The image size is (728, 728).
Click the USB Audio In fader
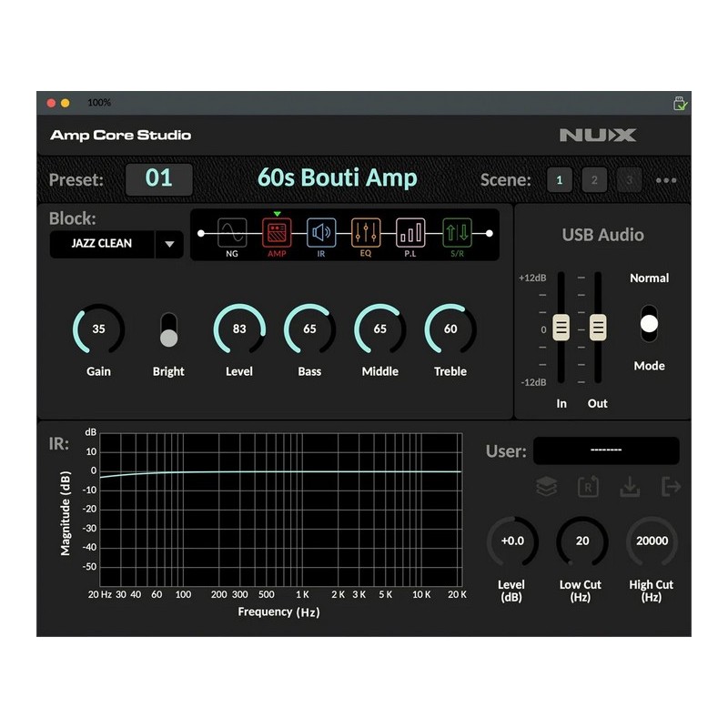[561, 328]
